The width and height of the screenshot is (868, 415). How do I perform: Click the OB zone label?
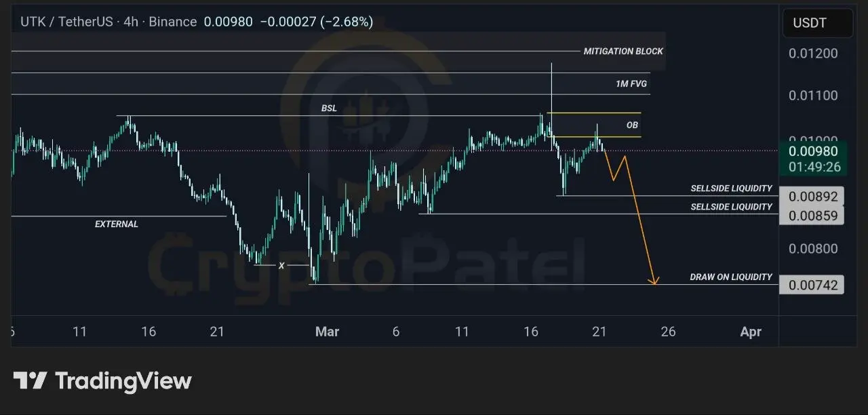[x=632, y=125]
